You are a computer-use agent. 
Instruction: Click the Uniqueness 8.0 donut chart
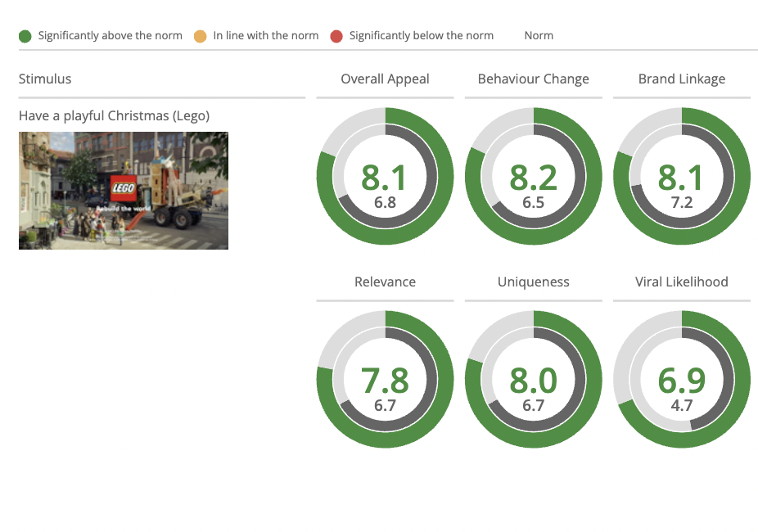coord(533,379)
